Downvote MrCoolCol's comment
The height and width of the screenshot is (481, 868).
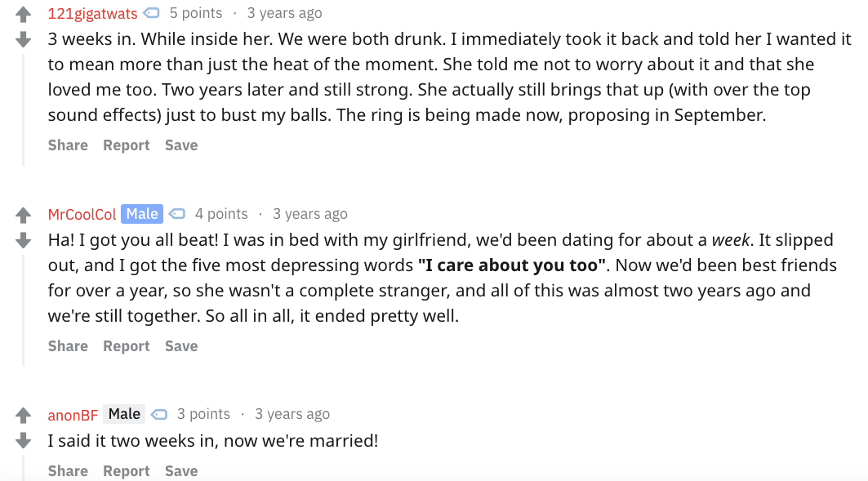point(23,240)
